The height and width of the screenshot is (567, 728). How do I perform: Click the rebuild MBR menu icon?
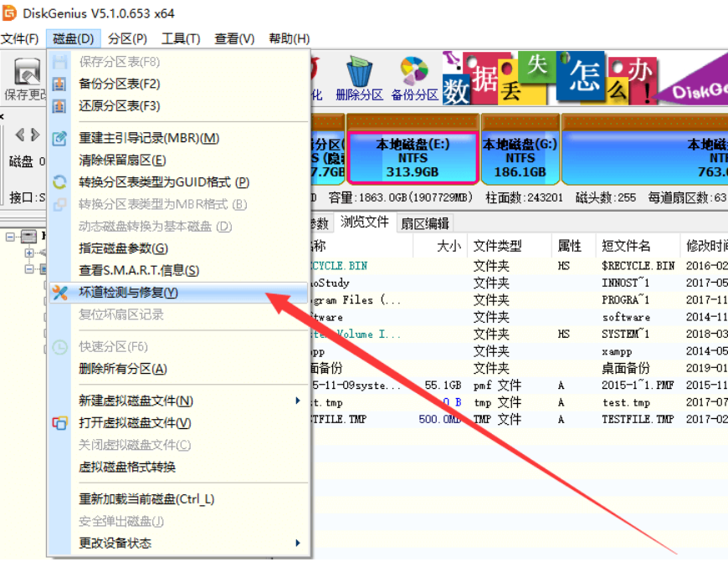(x=59, y=138)
